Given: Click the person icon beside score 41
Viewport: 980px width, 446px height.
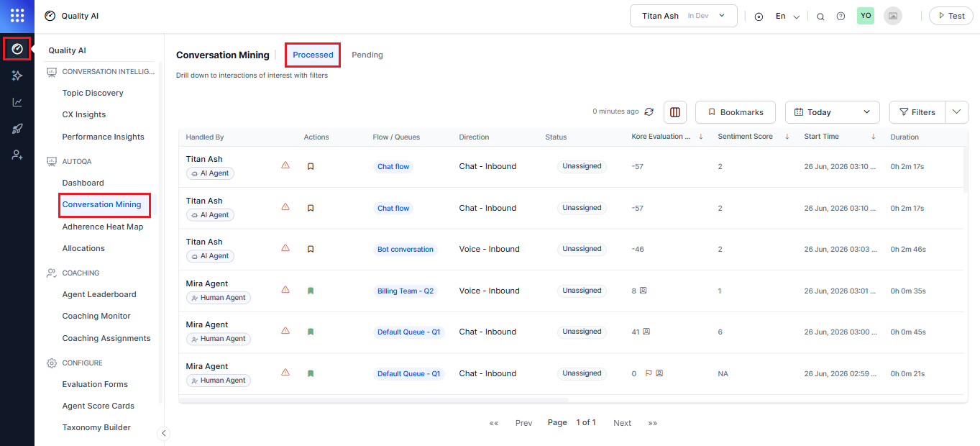Looking at the screenshot, I should [x=646, y=332].
